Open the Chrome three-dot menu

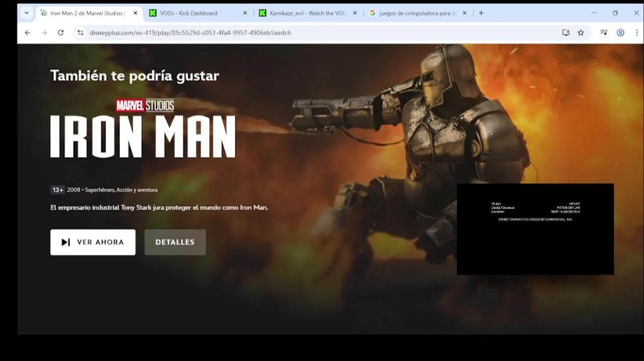tap(636, 33)
